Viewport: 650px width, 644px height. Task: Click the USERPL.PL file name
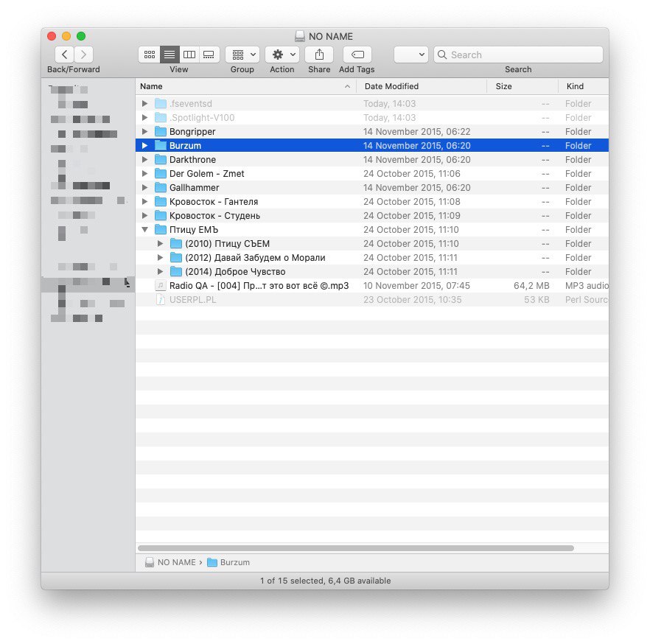(x=193, y=300)
